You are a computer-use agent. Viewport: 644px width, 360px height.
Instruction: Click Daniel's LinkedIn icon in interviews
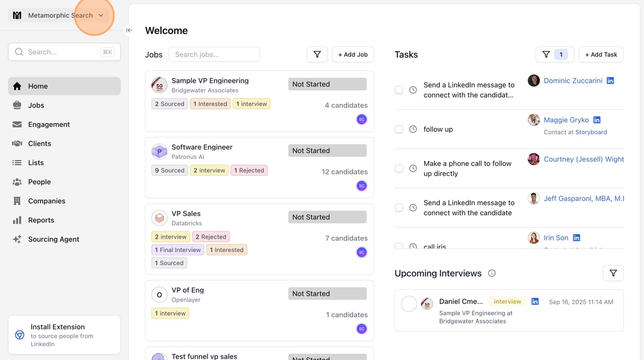535,301
